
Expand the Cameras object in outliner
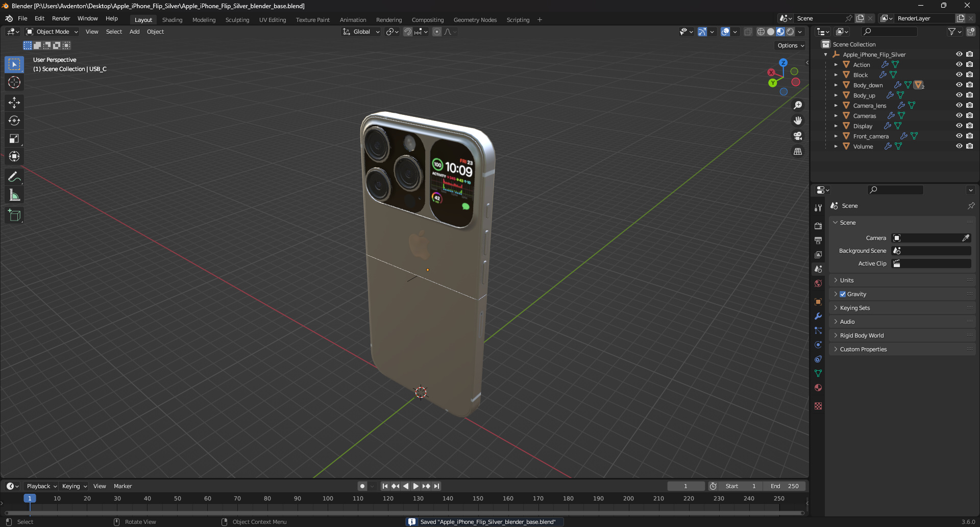click(836, 116)
